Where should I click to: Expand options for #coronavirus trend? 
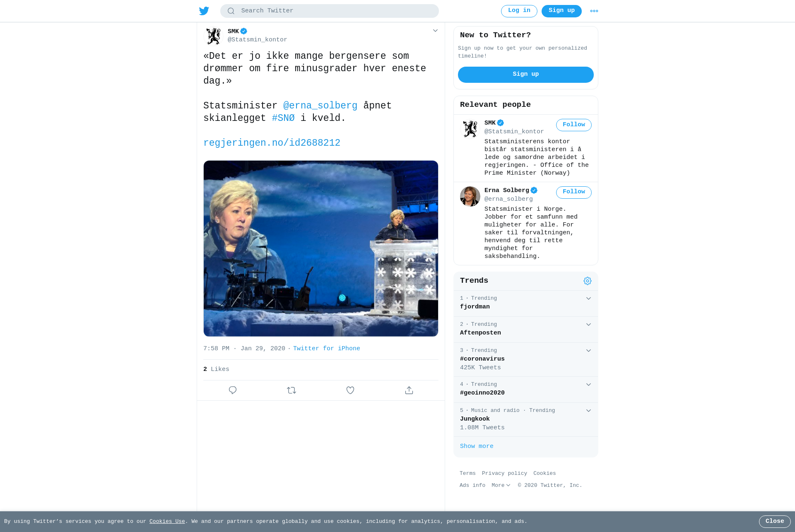tap(588, 351)
